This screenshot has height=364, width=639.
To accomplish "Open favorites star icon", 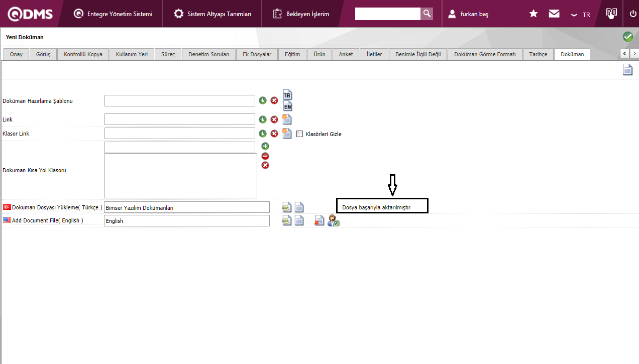I will pos(534,14).
